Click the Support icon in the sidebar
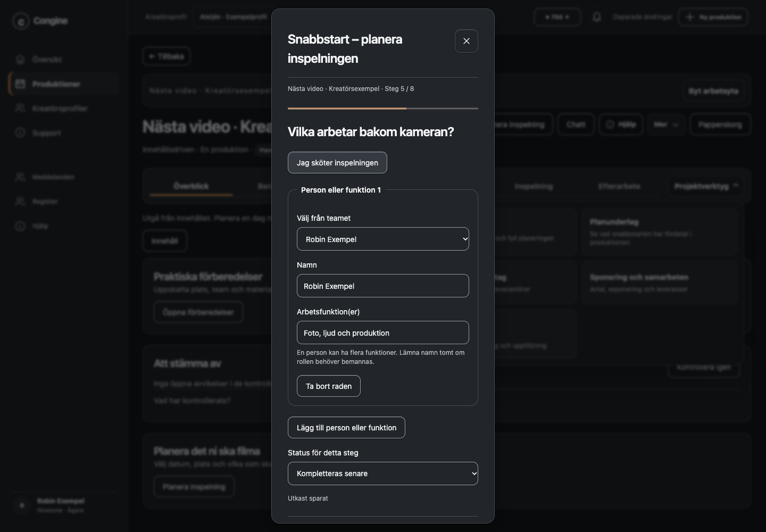 pyautogui.click(x=20, y=133)
